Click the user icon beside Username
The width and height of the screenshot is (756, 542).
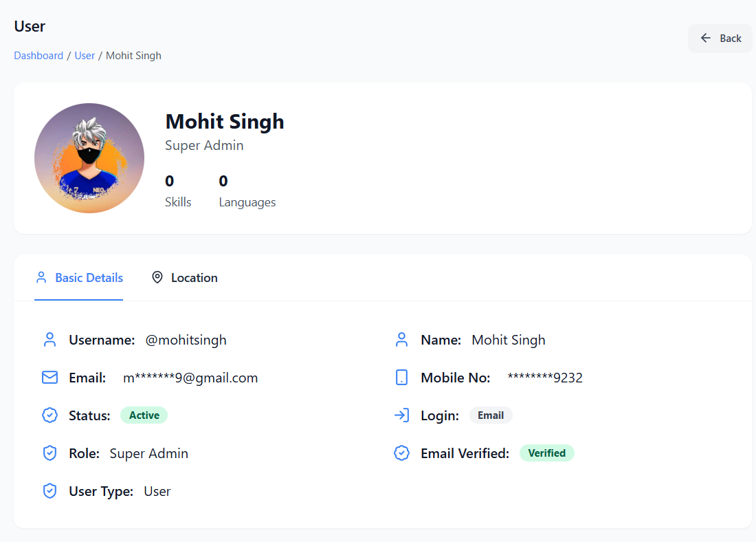point(49,340)
